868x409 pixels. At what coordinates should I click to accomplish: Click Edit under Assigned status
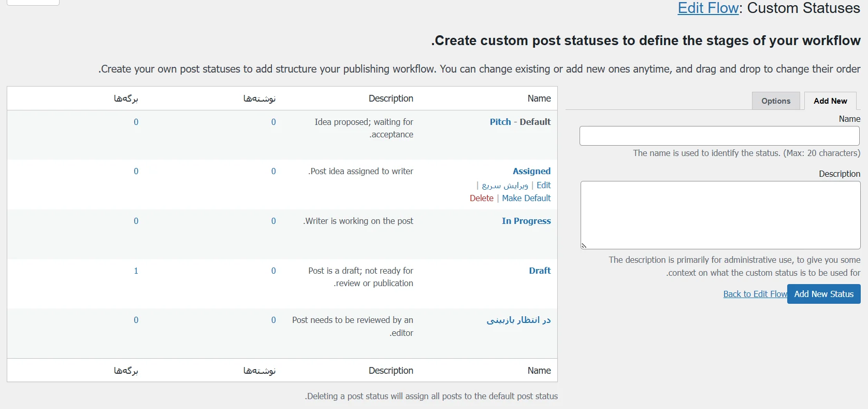(543, 185)
